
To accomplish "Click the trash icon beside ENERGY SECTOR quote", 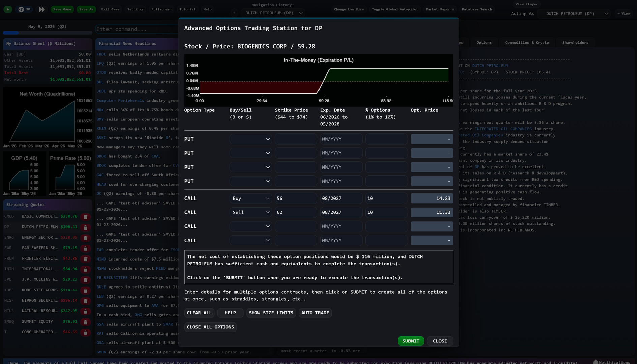I will 85,238.
